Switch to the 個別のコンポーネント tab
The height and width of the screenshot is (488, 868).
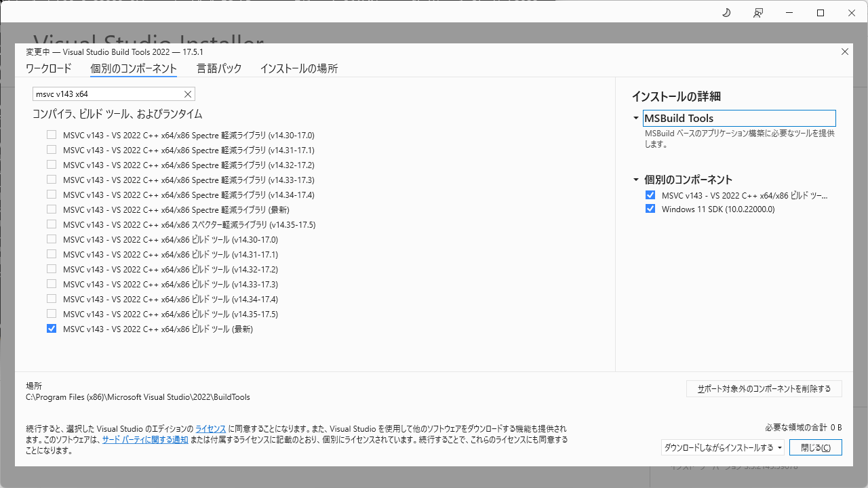click(134, 68)
